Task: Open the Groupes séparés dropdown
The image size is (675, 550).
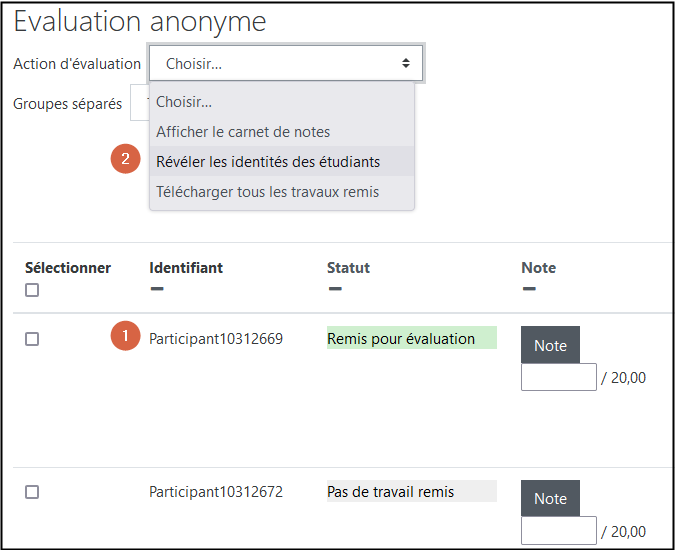Action: 141,104
